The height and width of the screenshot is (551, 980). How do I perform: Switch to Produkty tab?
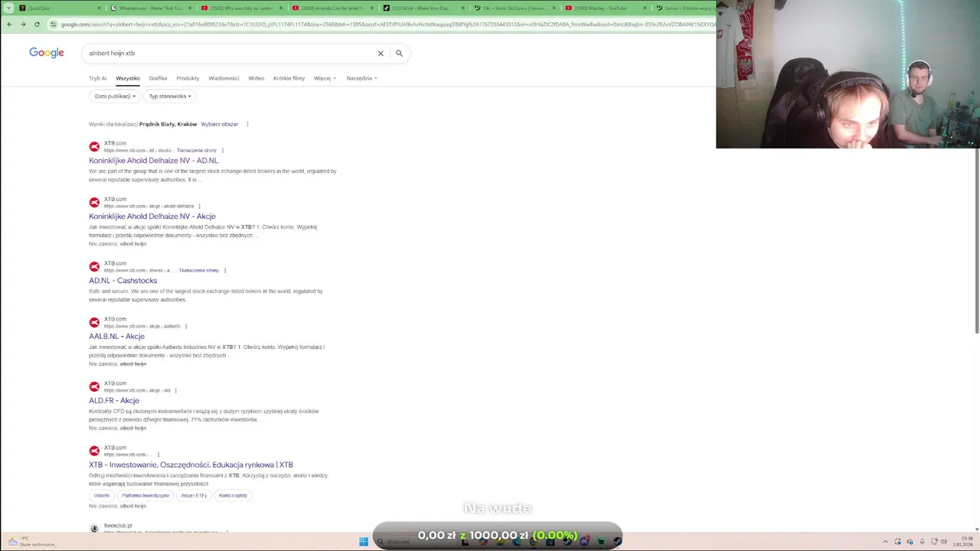coord(188,78)
